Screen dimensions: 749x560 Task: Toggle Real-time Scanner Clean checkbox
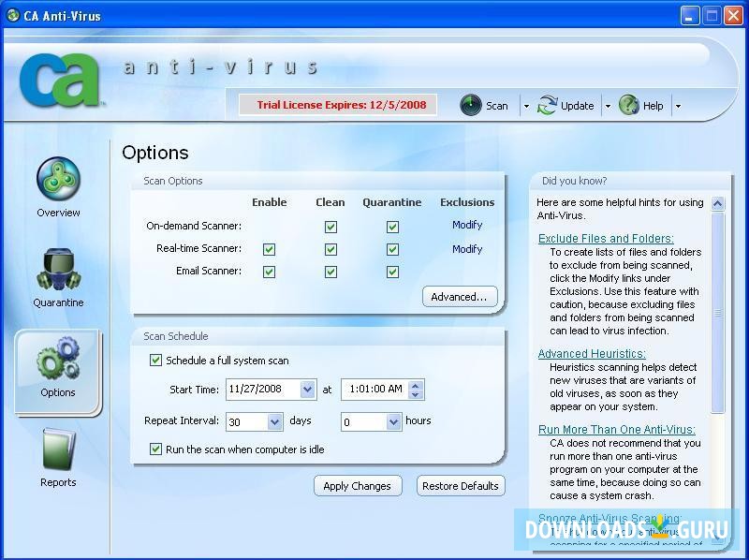tap(330, 249)
